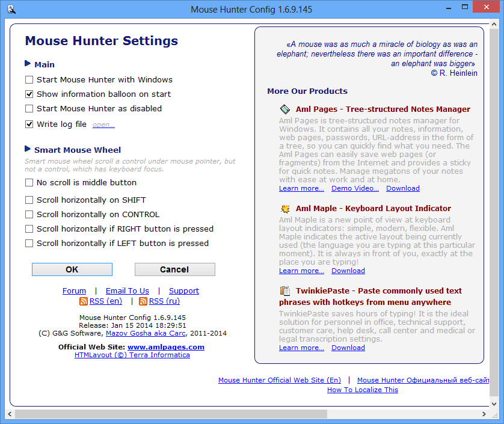Click vertical scrollbar down arrow
This screenshot has width=504, height=424.
click(494, 404)
